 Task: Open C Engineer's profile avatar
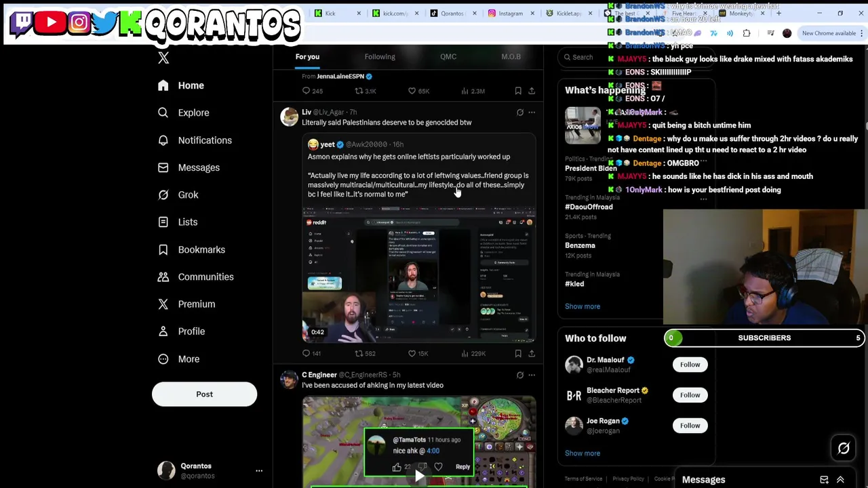pyautogui.click(x=290, y=380)
